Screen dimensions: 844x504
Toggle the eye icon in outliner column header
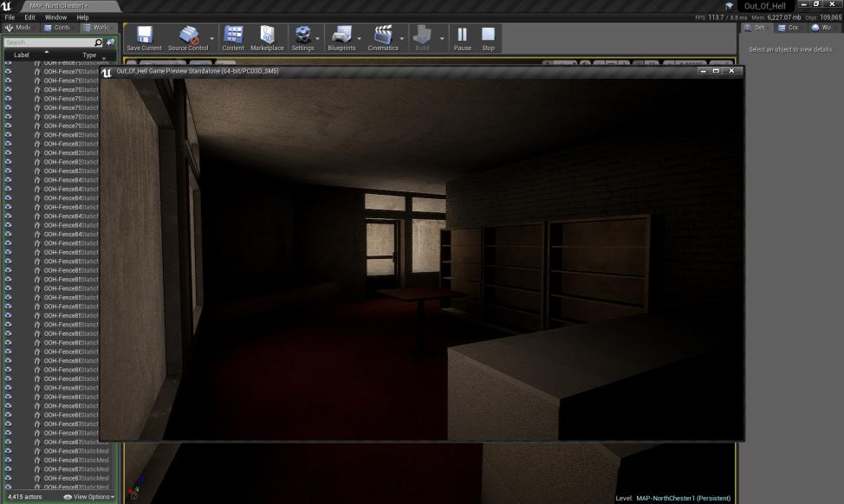[x=9, y=55]
